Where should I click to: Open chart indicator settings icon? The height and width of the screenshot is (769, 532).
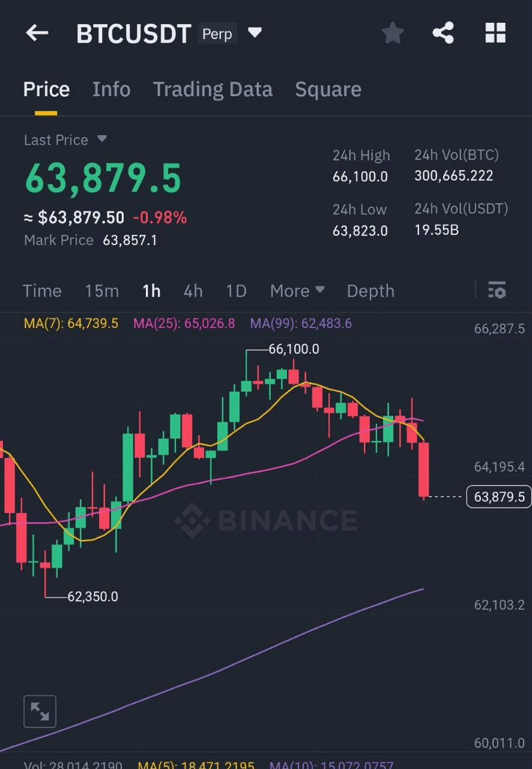(x=497, y=290)
